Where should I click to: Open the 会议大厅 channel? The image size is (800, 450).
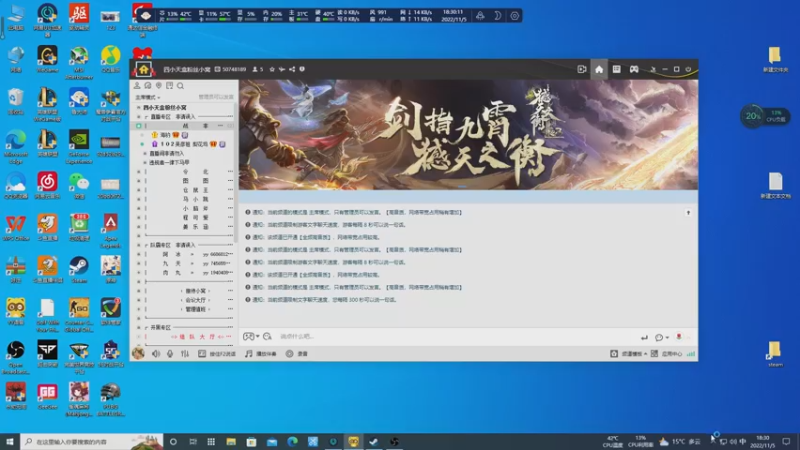(x=195, y=300)
